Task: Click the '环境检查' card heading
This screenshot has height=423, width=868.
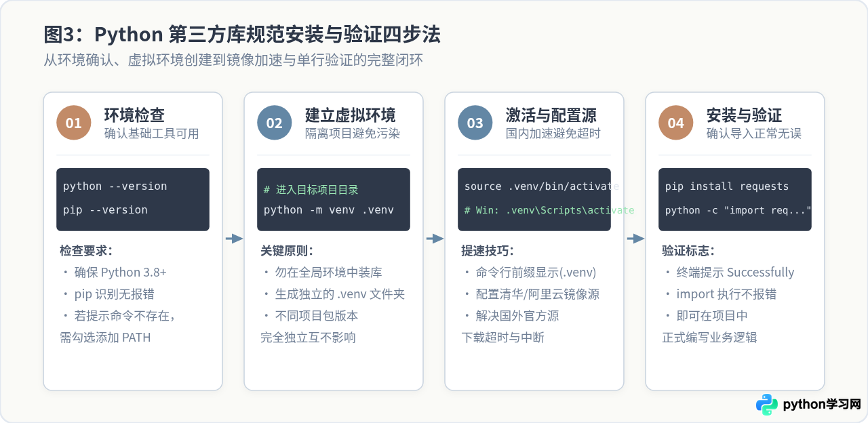Action: (x=134, y=115)
